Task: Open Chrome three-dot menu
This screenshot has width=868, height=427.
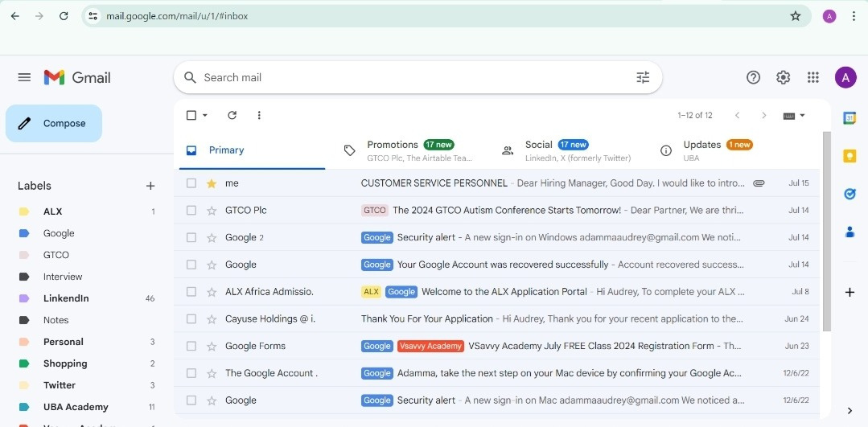Action: [854, 16]
